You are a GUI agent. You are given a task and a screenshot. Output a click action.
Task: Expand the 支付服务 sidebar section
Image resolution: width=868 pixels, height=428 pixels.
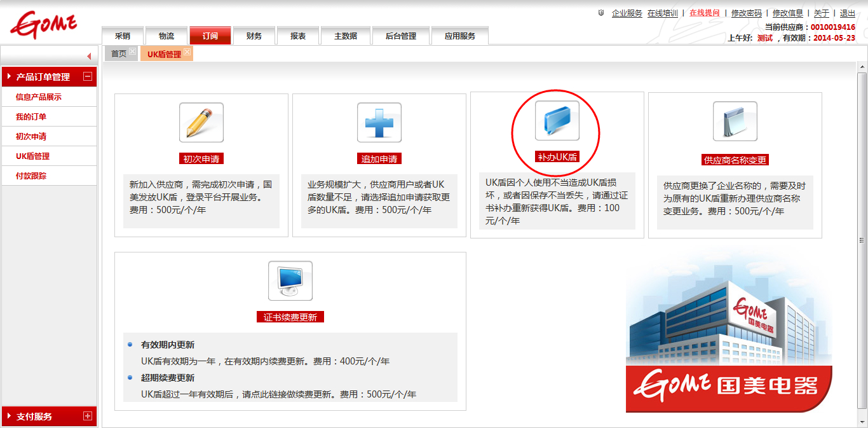click(88, 417)
